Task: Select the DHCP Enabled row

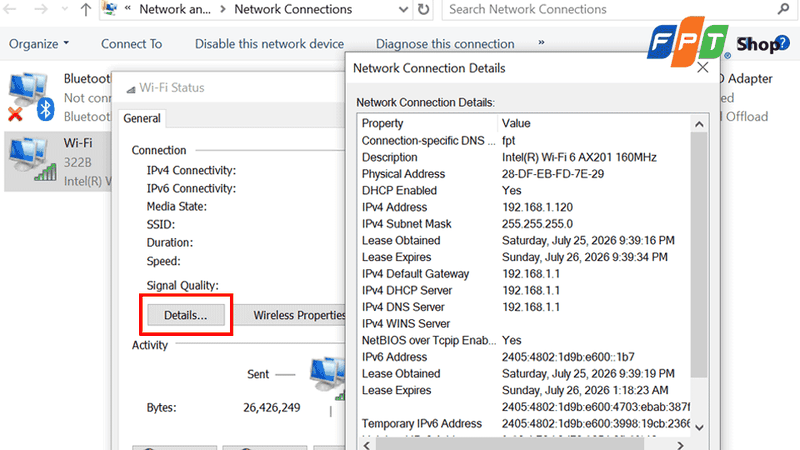Action: pyautogui.click(x=524, y=191)
